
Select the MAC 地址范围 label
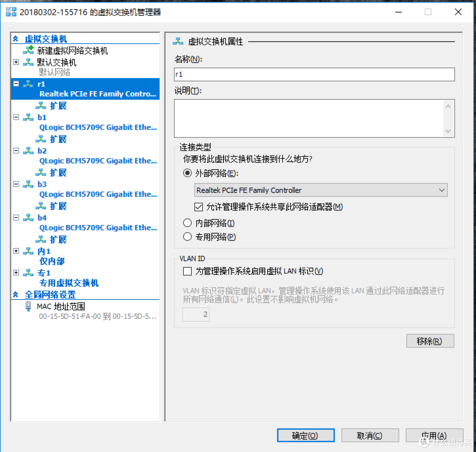pos(61,306)
